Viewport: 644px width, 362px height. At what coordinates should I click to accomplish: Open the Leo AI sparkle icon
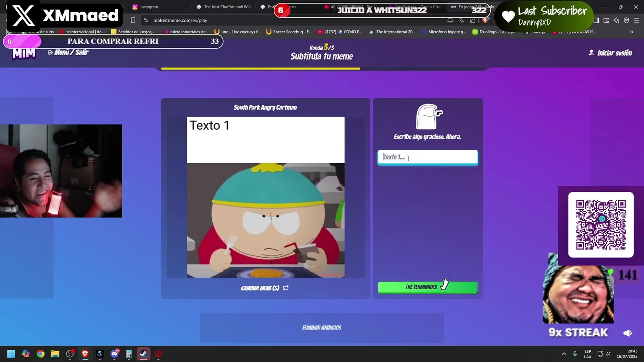pyautogui.click(x=616, y=20)
